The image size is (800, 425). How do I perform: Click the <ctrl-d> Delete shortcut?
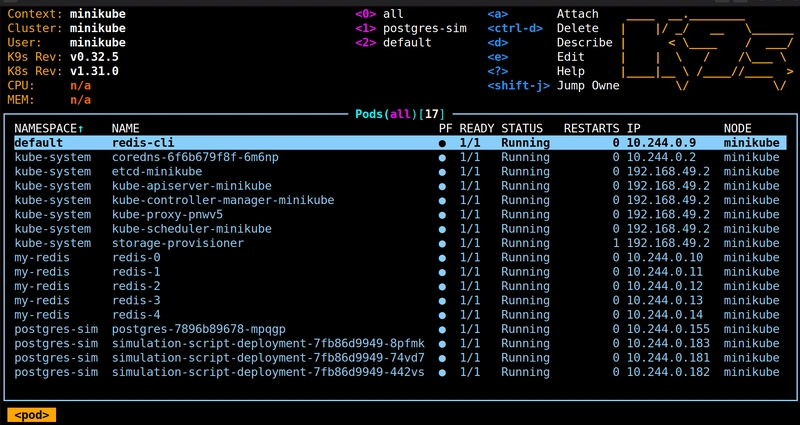pyautogui.click(x=543, y=28)
